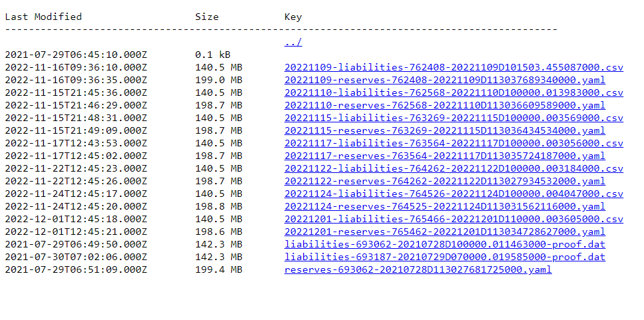Image resolution: width=644 pixels, height=320 pixels.
Task: Click the Key column header text
Action: [293, 17]
